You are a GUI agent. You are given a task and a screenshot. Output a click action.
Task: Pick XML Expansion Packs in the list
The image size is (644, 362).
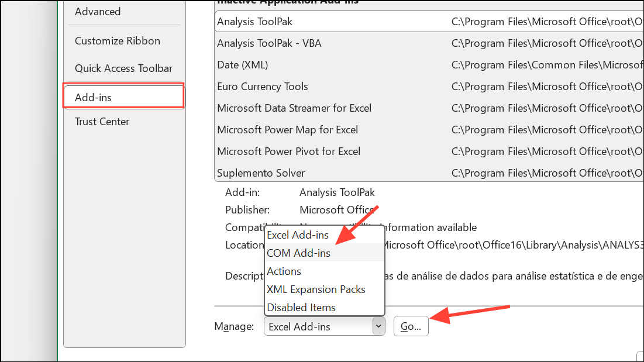click(316, 289)
